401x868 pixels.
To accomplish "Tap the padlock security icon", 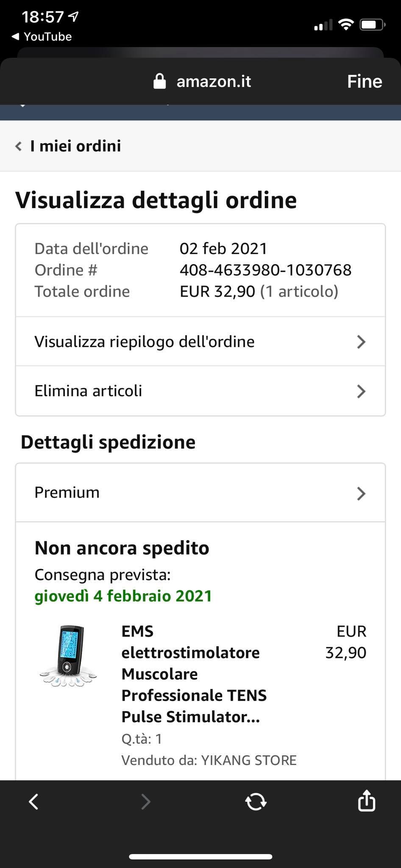I will point(159,81).
